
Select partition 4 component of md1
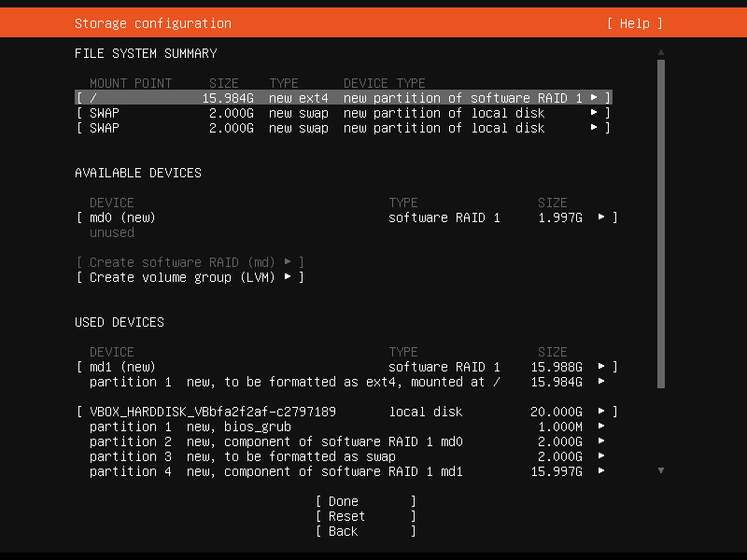(346, 471)
